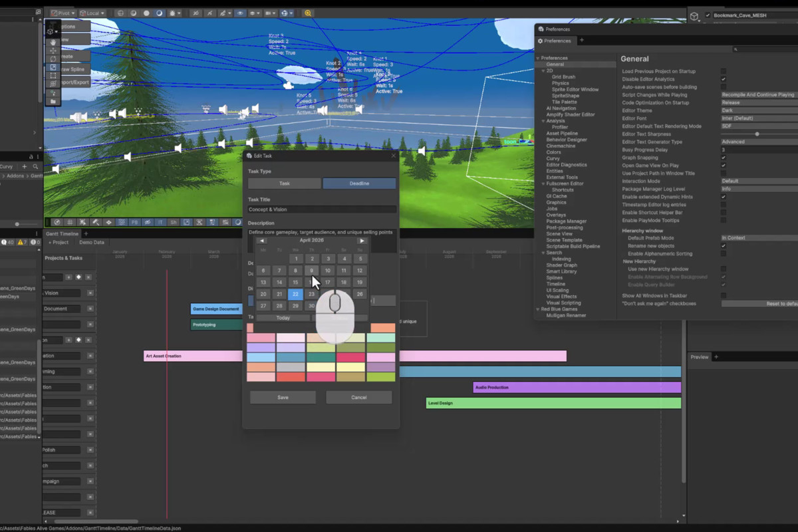Select the Move tool in scene overlay

pyautogui.click(x=53, y=51)
